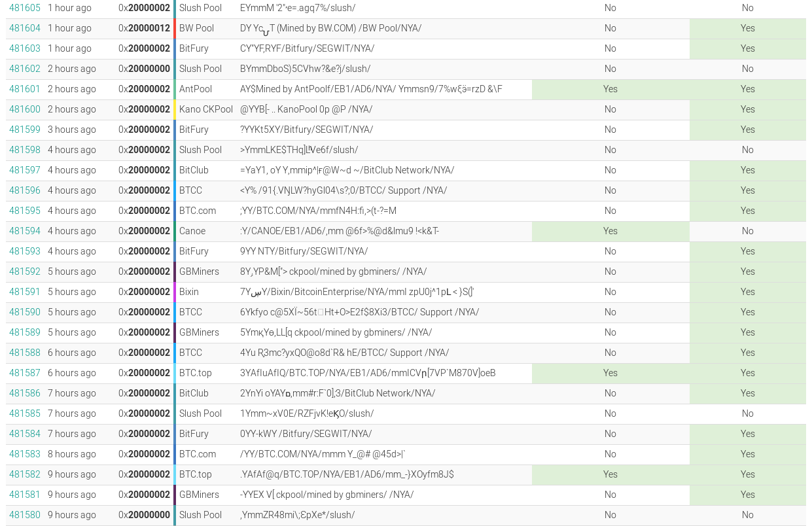Viewport: 812px width, 526px height.
Task: Click "3 hours ago" in row 481599
Action: coord(72,130)
